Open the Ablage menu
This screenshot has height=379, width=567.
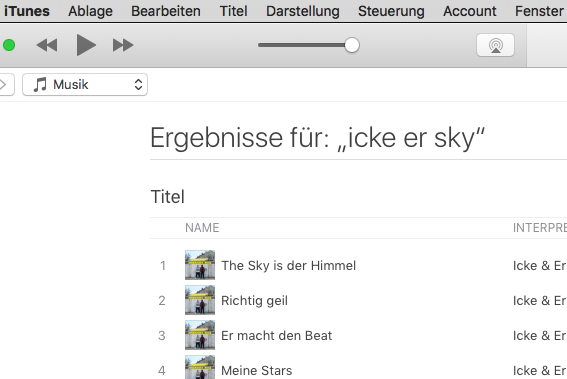tap(90, 11)
